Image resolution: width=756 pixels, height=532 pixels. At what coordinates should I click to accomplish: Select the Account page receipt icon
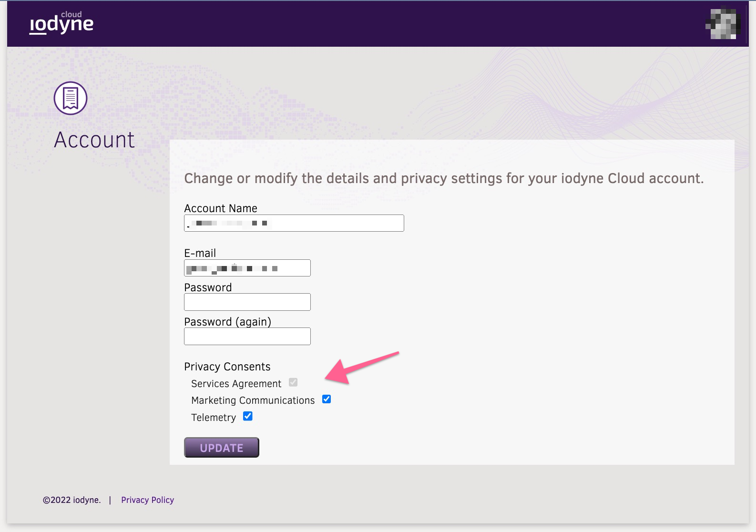coord(71,98)
